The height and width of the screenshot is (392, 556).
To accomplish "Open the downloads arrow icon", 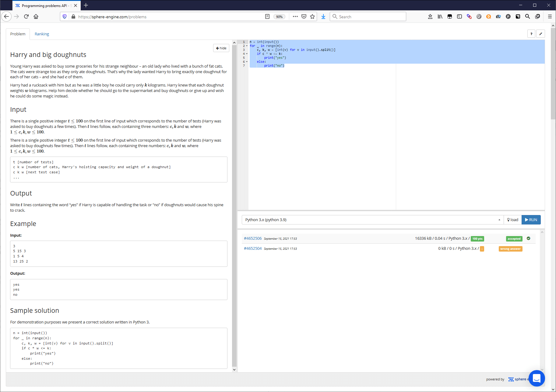I will (323, 16).
